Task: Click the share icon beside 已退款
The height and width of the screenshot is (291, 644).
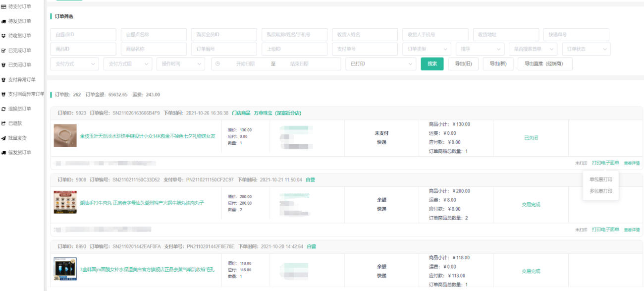Action: 4,123
